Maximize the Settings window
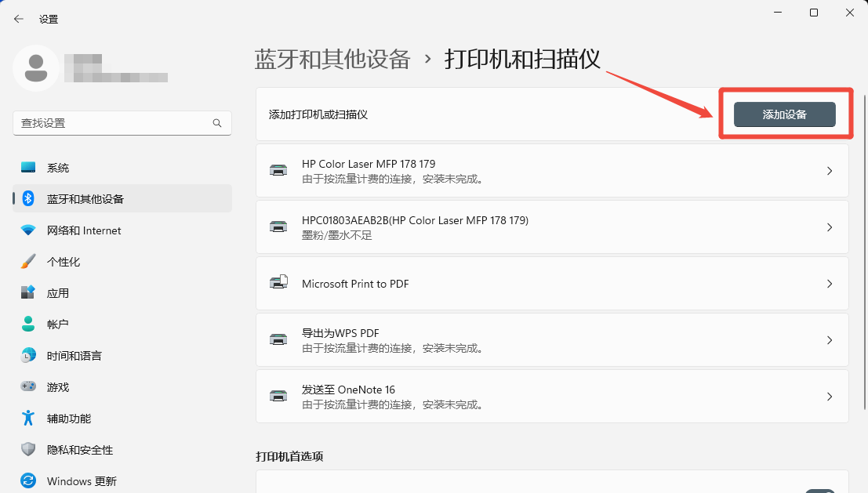The height and width of the screenshot is (493, 868). [x=814, y=13]
